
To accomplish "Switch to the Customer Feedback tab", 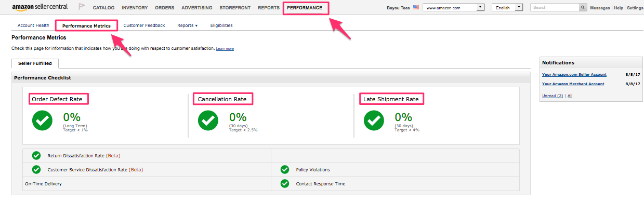I will coord(144,25).
